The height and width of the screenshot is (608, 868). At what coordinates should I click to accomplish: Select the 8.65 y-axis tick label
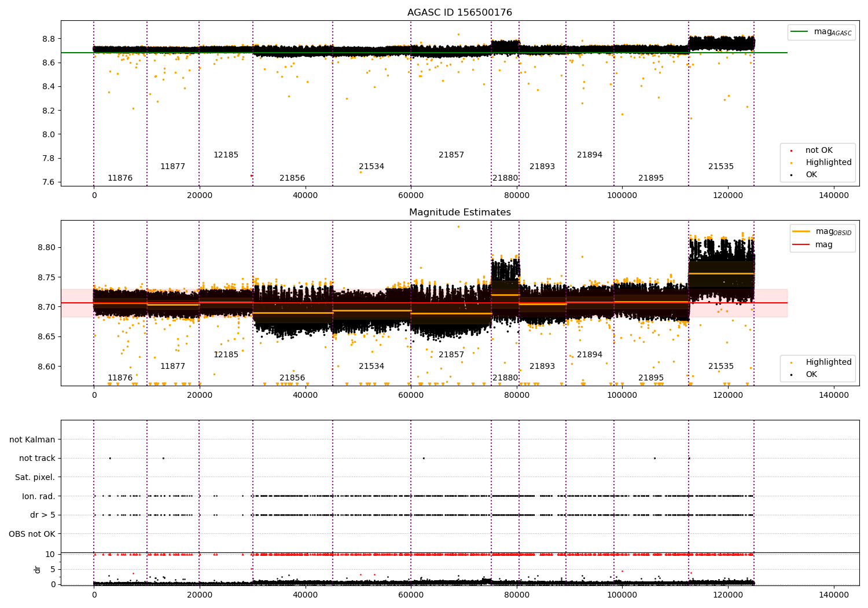tap(46, 337)
